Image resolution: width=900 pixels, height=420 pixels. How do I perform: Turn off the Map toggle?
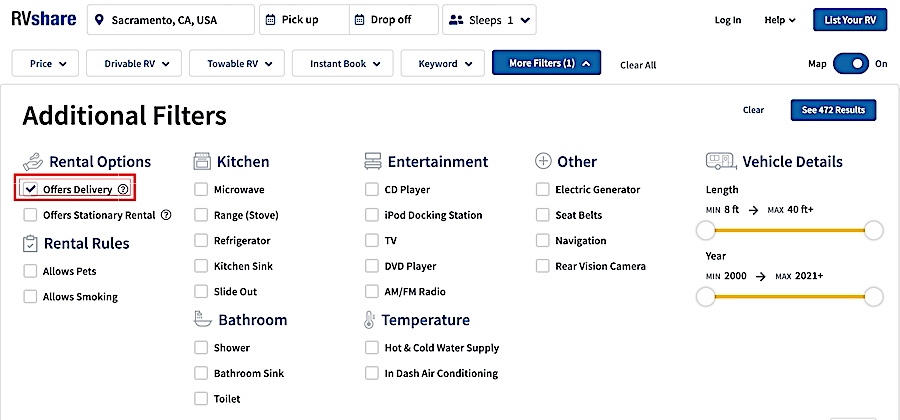click(x=851, y=64)
